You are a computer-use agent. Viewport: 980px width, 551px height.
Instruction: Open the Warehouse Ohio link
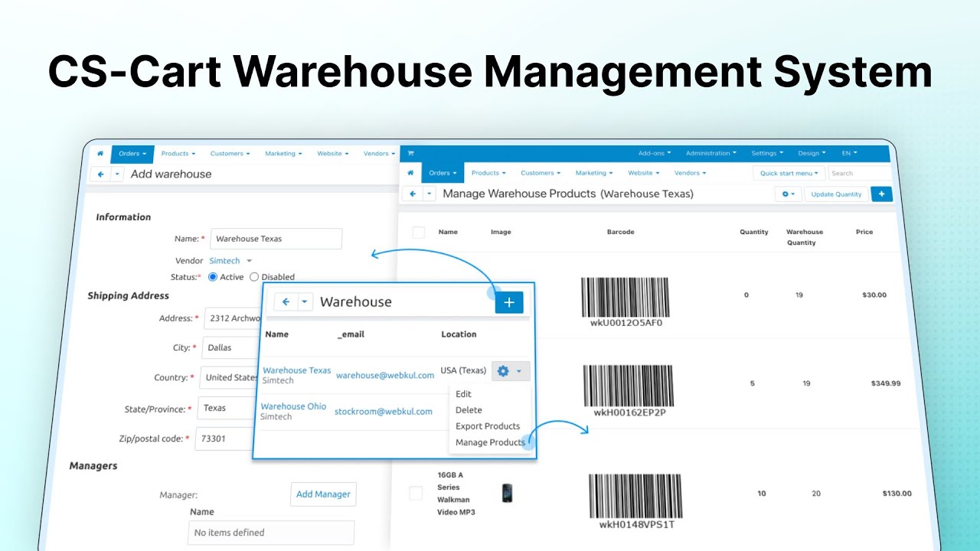[294, 406]
